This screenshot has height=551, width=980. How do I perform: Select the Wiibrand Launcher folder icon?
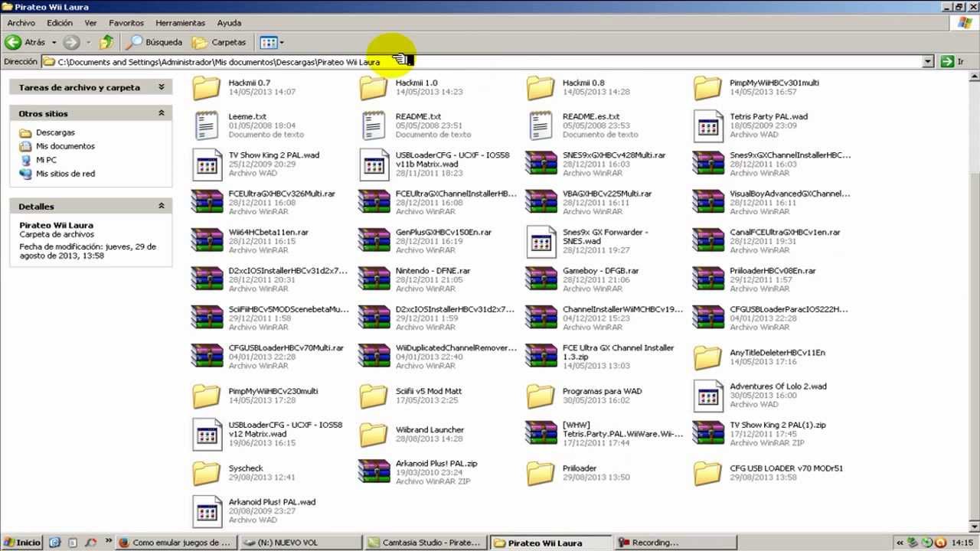click(x=374, y=433)
